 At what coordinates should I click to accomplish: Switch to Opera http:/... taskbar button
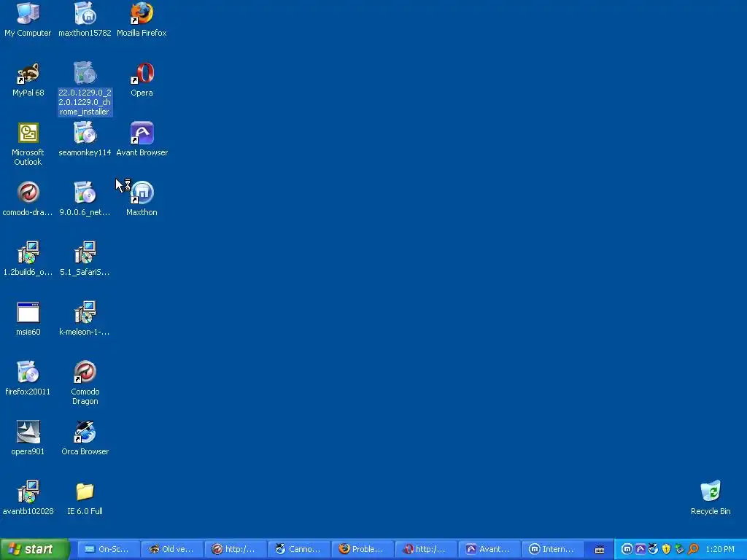[x=426, y=549]
